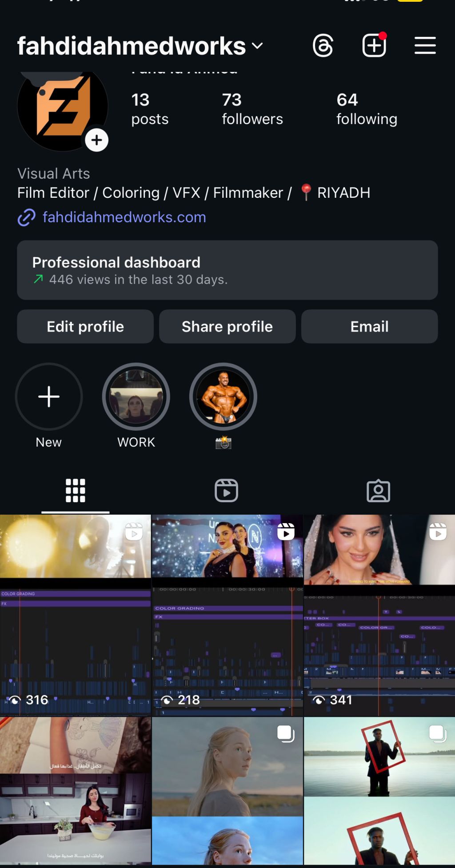Image resolution: width=455 pixels, height=868 pixels.
Task: Click the link icon beside website URL
Action: coord(27,217)
